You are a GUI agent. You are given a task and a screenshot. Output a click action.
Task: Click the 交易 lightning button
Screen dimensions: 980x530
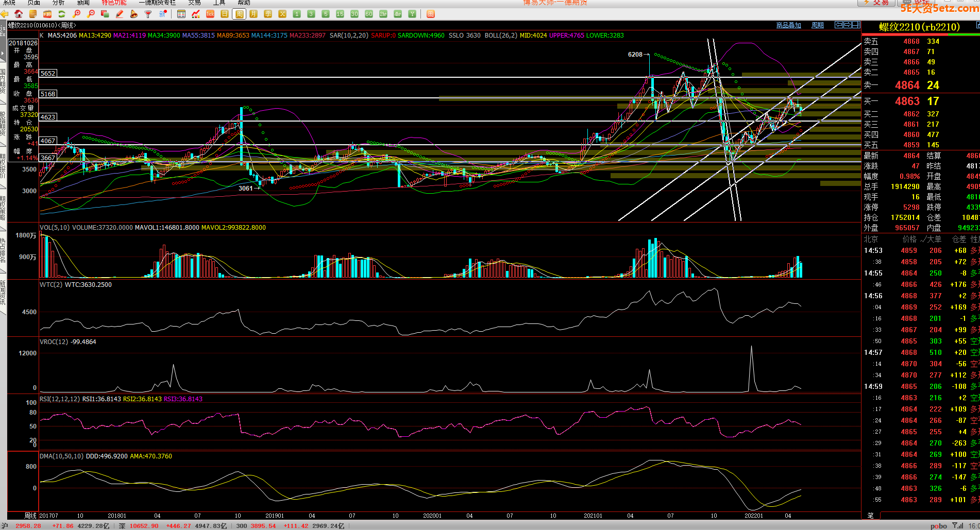click(876, 3)
